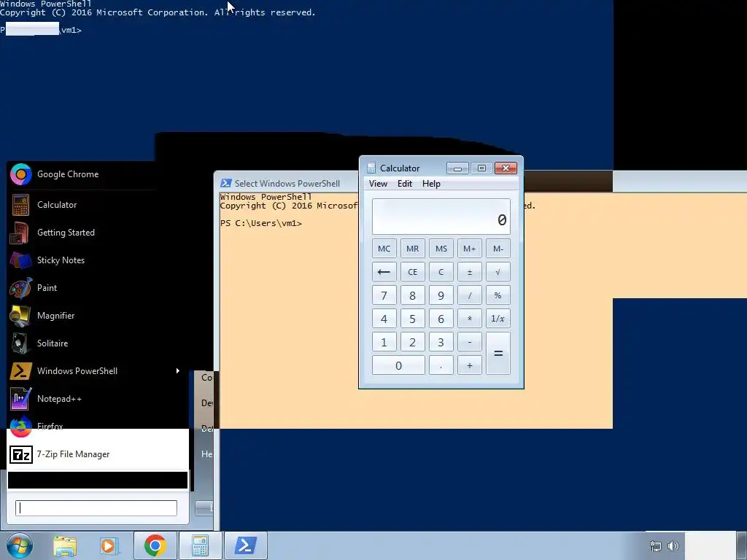Open Calculator from the Start menu list
747x560 pixels.
98,205
